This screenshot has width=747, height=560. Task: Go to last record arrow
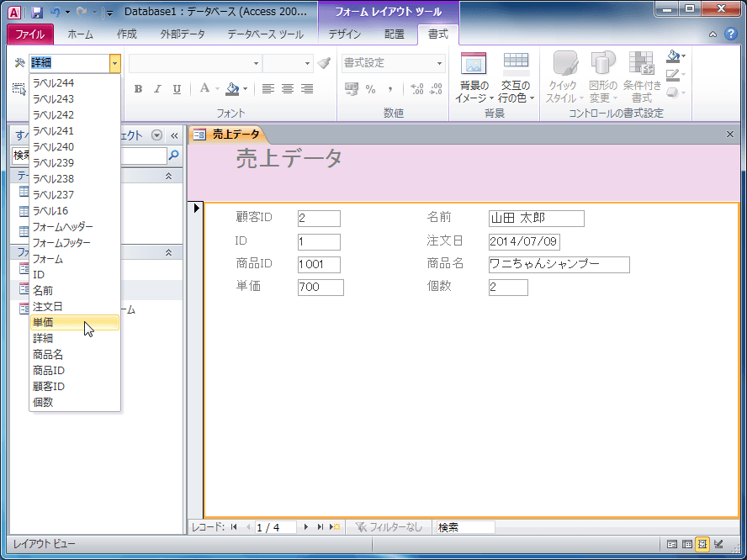(321, 527)
